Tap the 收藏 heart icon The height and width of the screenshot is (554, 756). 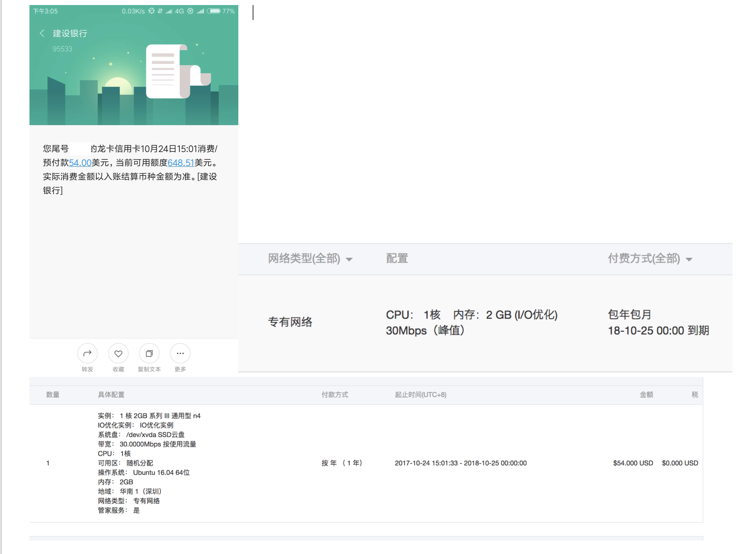point(118,353)
